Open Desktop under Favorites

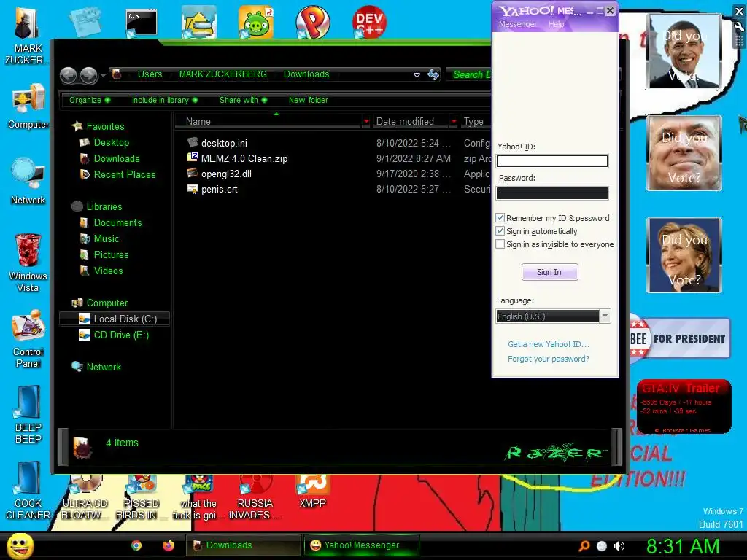[x=111, y=142]
